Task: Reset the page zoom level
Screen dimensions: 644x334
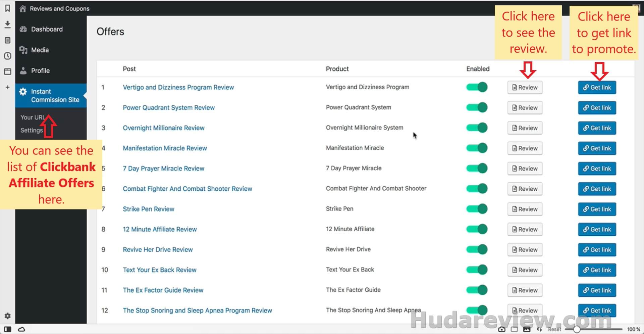Action: [x=554, y=329]
